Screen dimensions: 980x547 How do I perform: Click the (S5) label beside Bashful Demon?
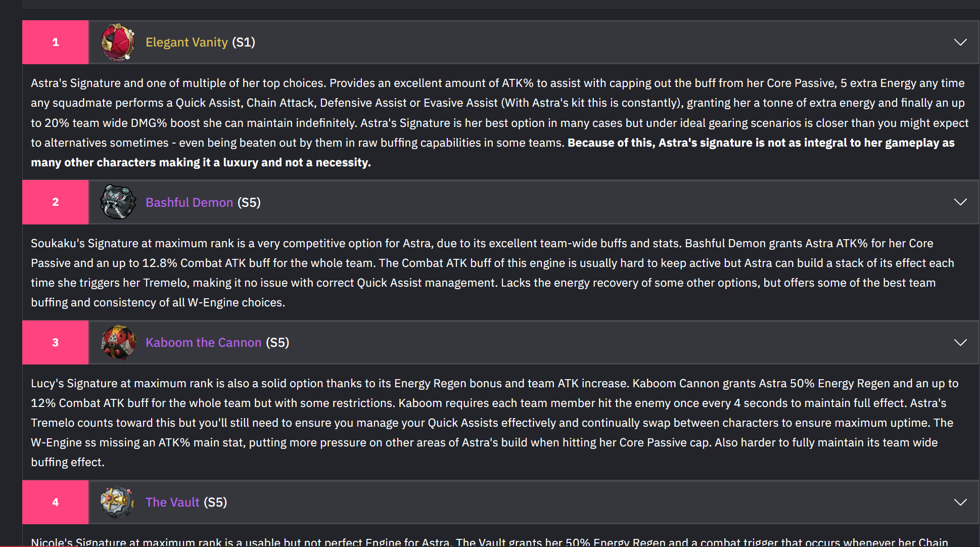point(249,202)
